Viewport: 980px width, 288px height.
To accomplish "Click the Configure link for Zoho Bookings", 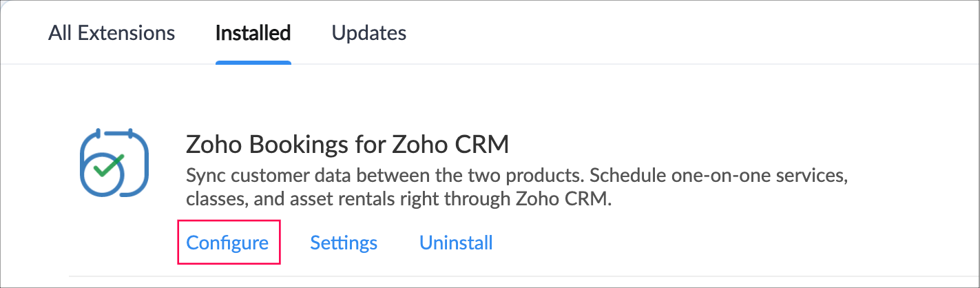I will click(227, 243).
